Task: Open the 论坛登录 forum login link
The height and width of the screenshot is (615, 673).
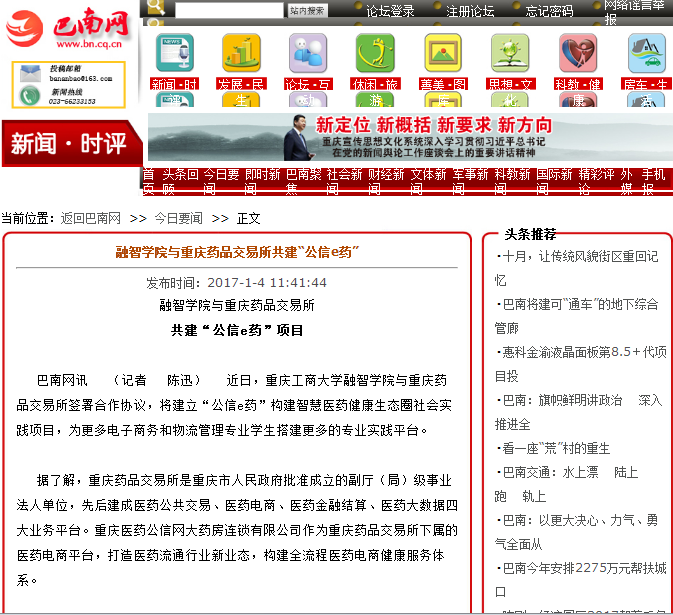Action: (x=390, y=11)
